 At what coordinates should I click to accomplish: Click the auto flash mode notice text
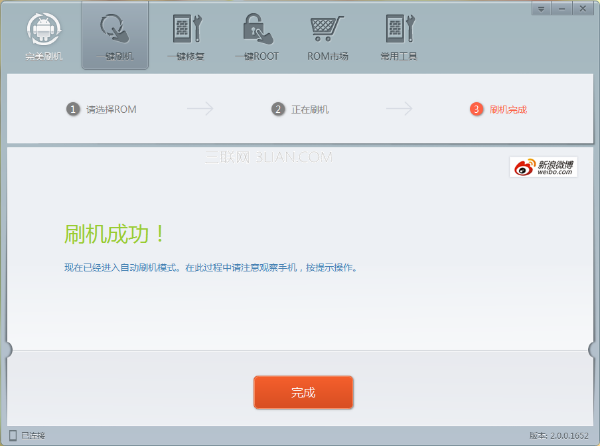[210, 268]
